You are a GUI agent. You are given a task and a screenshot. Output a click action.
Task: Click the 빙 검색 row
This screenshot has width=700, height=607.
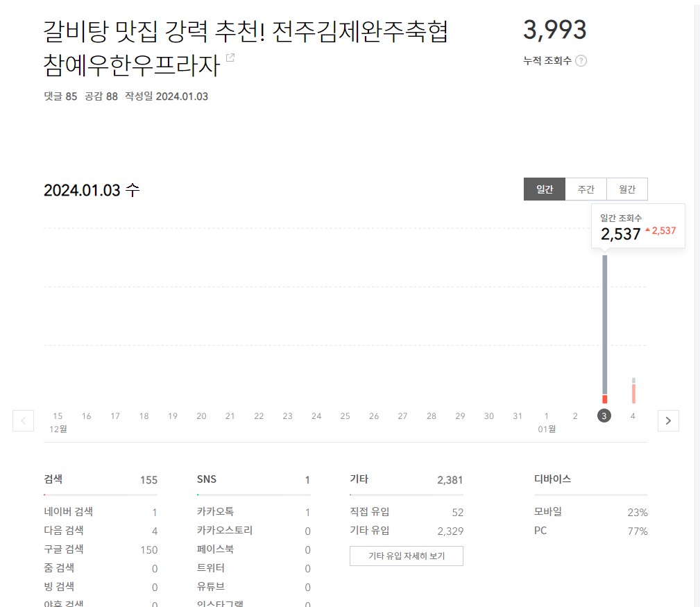coord(101,587)
